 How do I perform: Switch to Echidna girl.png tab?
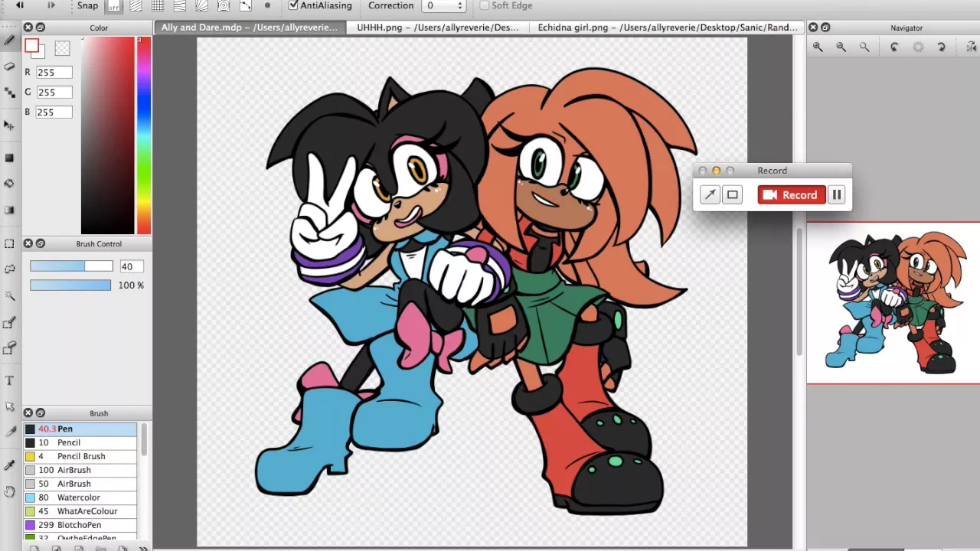click(667, 28)
